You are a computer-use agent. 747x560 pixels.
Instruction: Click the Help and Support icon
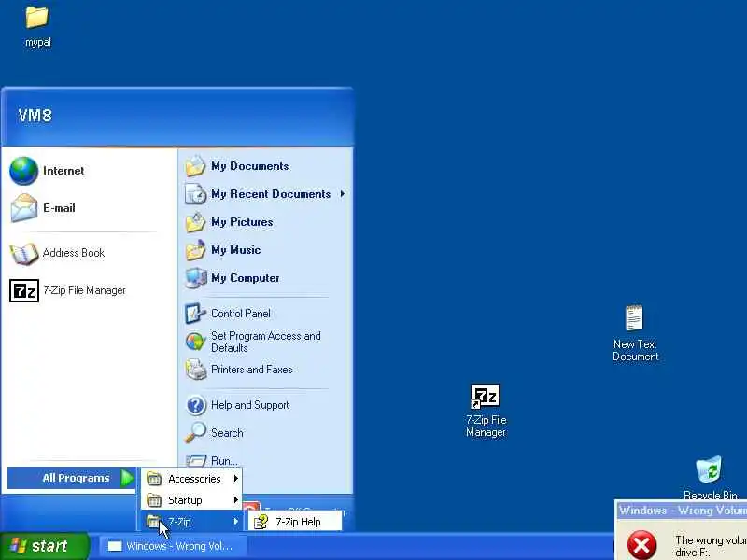(x=195, y=405)
